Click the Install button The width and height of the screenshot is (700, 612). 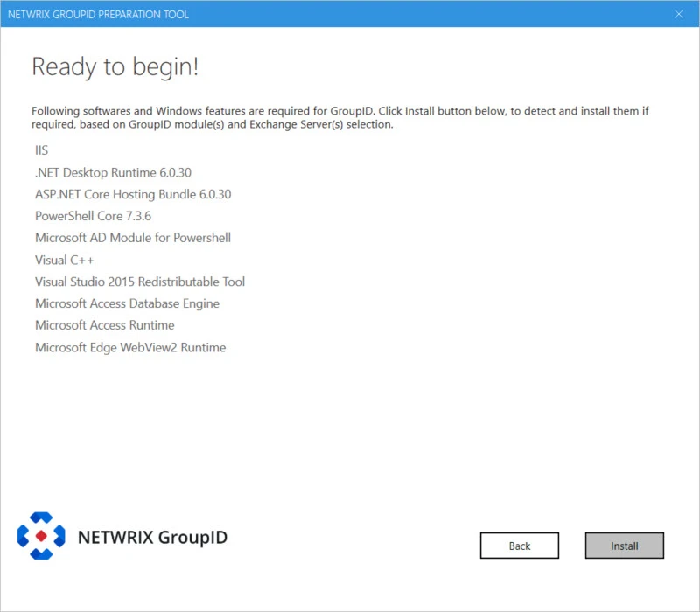(624, 546)
